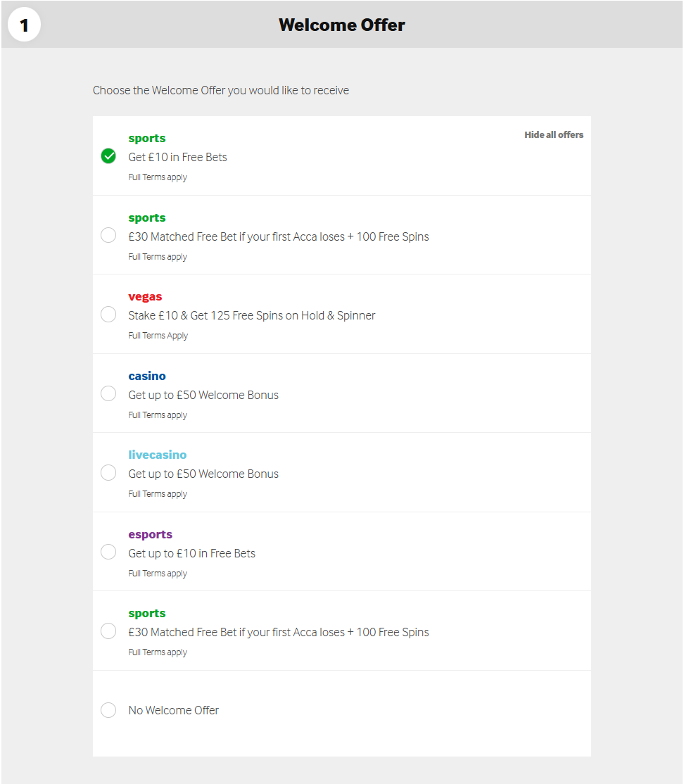The width and height of the screenshot is (684, 784).
Task: Open Full Terms under the esports offer
Action: tap(158, 574)
